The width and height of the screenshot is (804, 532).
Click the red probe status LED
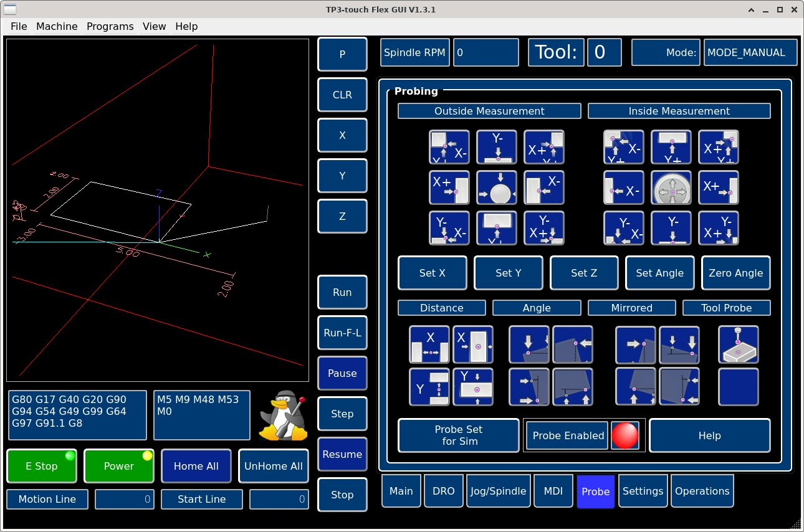[625, 435]
